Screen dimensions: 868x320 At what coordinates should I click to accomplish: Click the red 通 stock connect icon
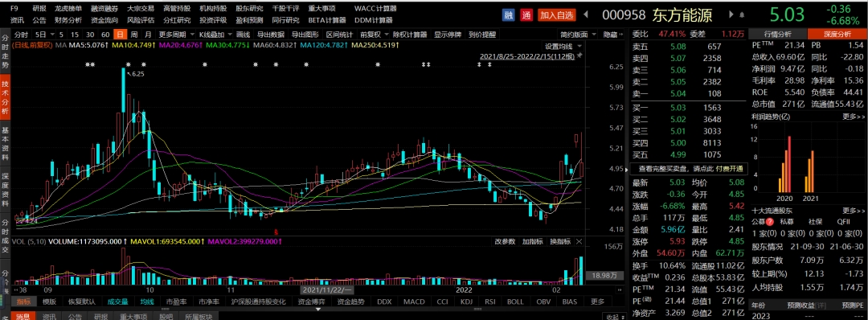tap(526, 15)
